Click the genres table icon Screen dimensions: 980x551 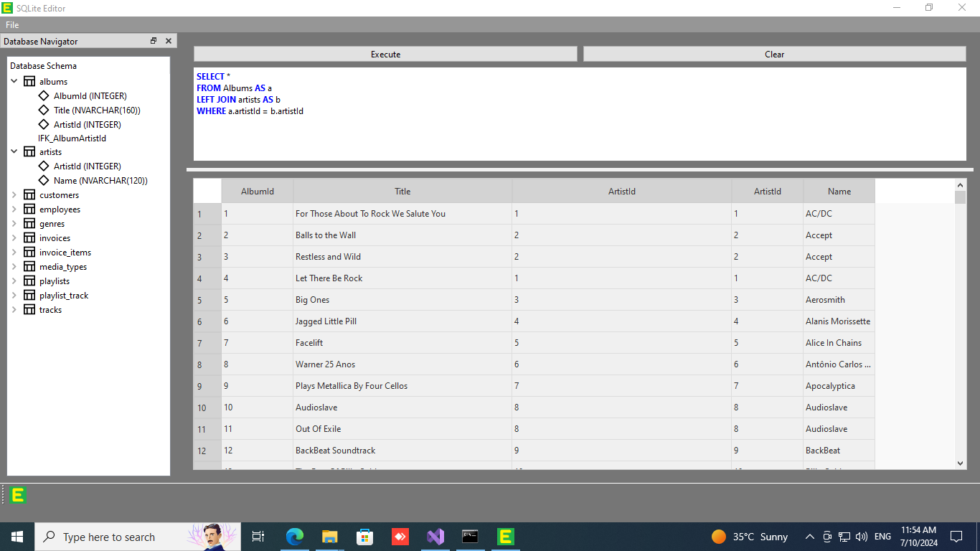point(29,223)
